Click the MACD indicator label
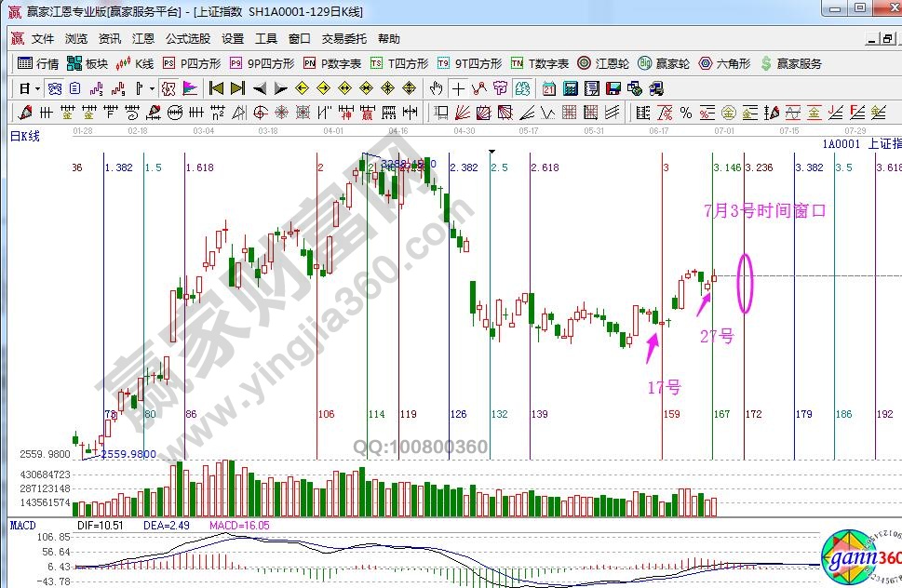The height and width of the screenshot is (588, 902). pos(22,526)
